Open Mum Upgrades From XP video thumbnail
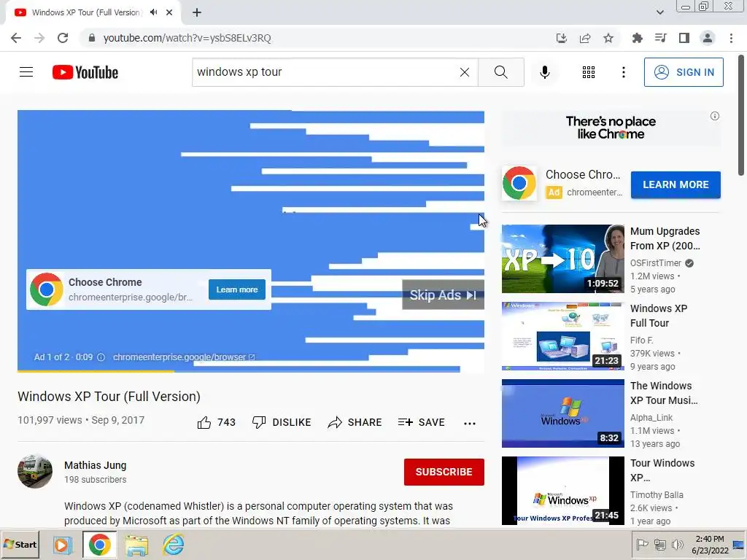The height and width of the screenshot is (560, 747). click(562, 259)
